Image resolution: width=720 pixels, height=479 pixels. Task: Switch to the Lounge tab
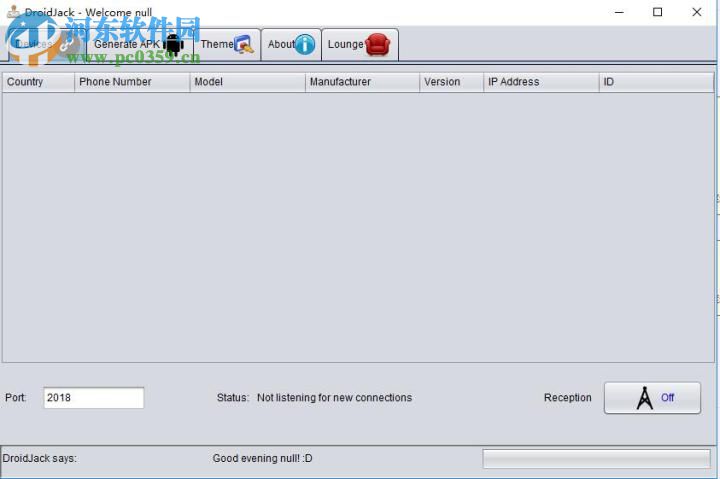click(x=360, y=45)
